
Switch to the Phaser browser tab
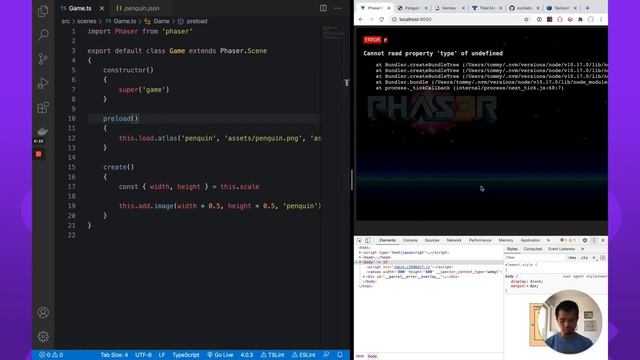(374, 8)
